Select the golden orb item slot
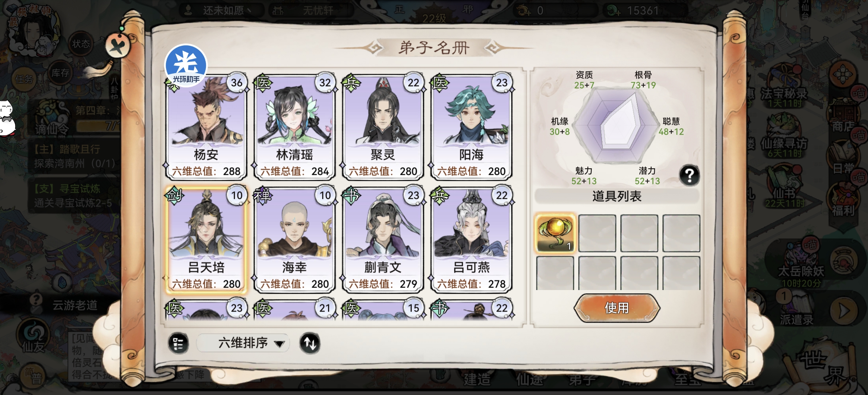 [555, 233]
